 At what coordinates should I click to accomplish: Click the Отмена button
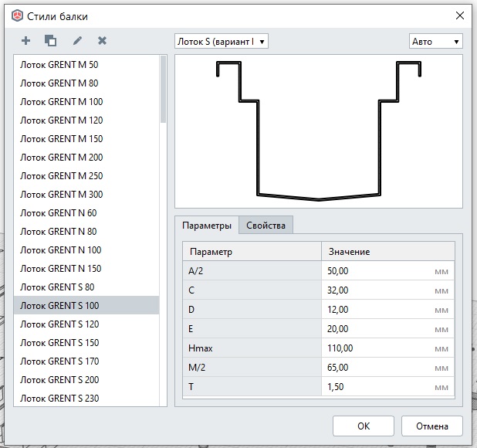(x=432, y=426)
